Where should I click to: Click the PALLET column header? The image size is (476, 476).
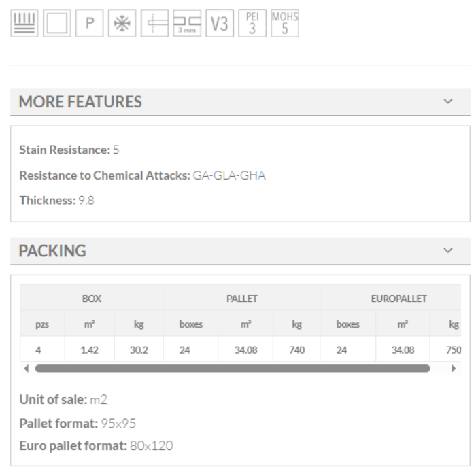point(241,299)
